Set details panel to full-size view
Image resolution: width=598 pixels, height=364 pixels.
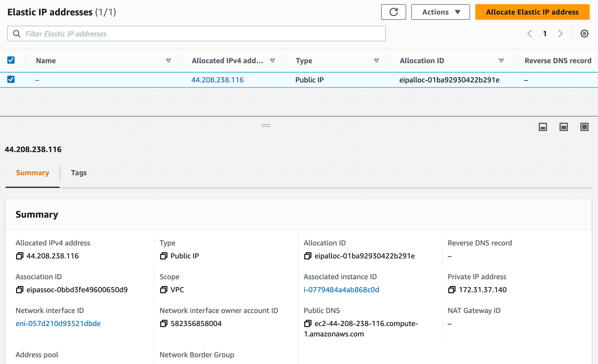point(584,127)
